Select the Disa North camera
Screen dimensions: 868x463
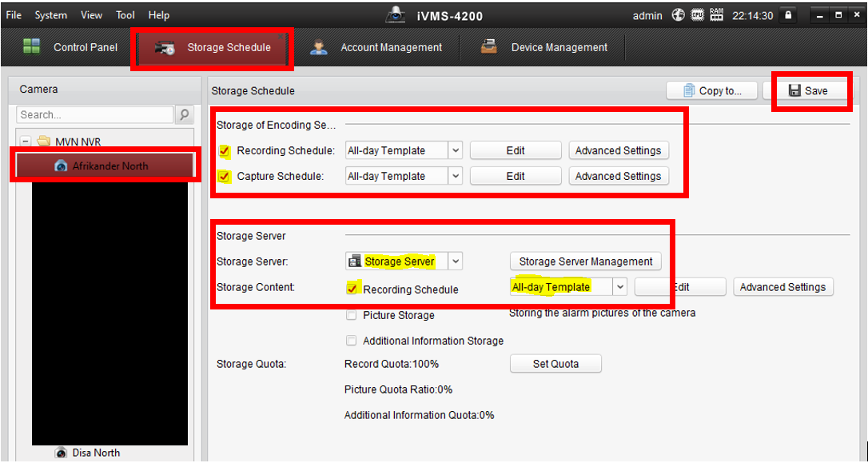[95, 453]
